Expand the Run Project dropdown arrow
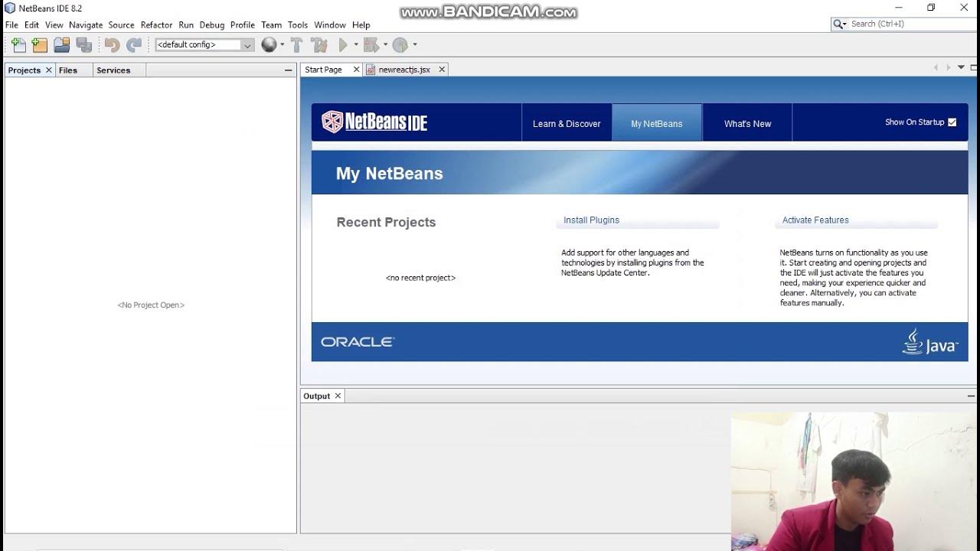The width and height of the screenshot is (980, 551). pos(356,45)
